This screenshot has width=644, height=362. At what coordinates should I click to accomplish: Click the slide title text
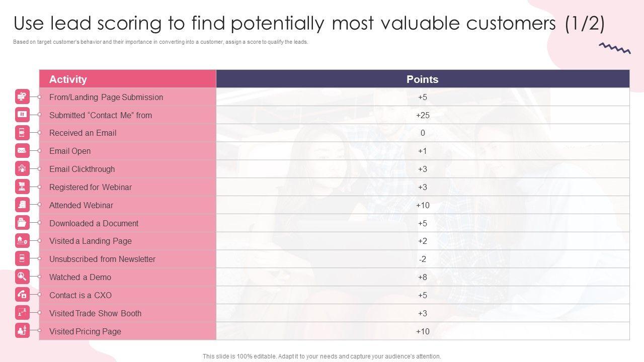(309, 24)
